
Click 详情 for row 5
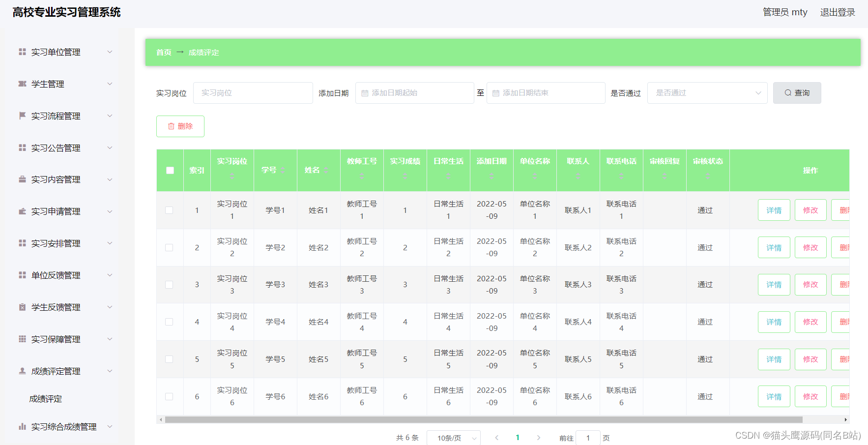(x=774, y=359)
